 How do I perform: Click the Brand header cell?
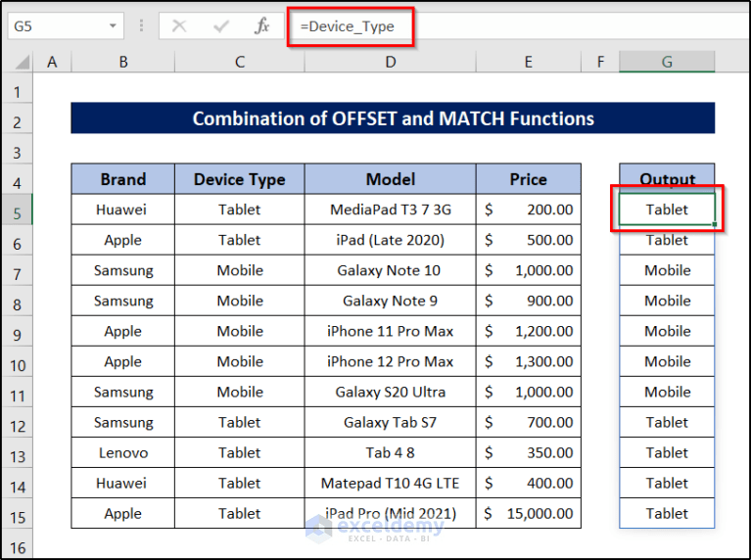tap(123, 179)
